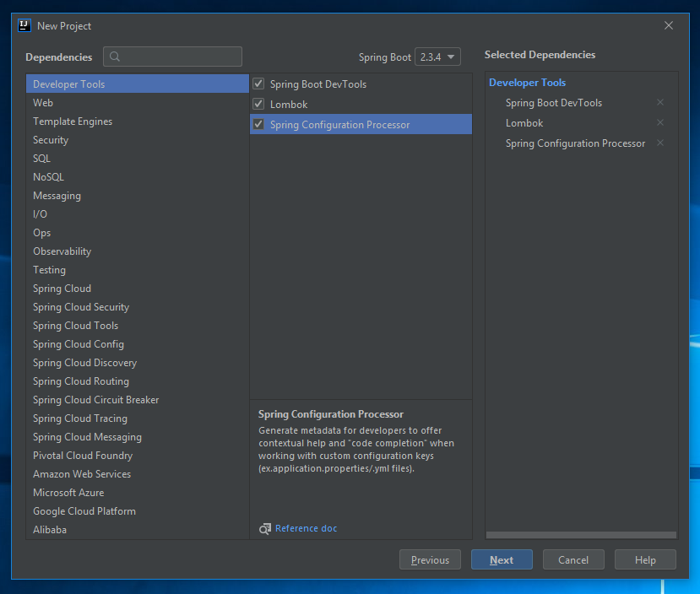Select the Spring Cloud category
Screen dimensions: 700x594
coord(138,289)
